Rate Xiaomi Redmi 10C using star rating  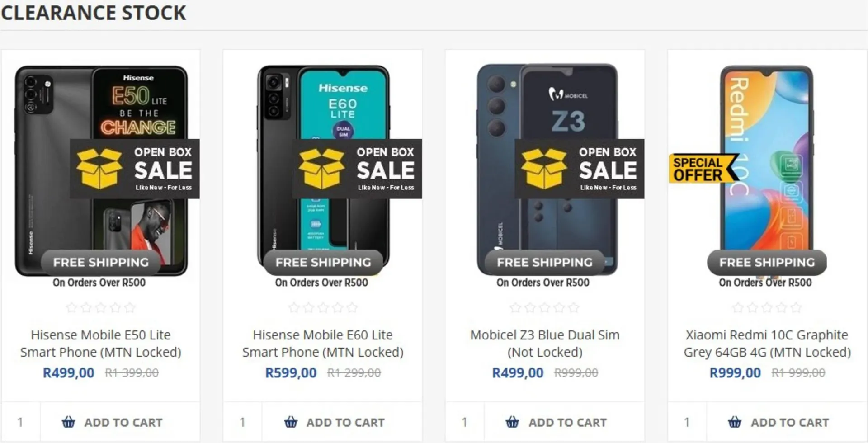(x=767, y=308)
